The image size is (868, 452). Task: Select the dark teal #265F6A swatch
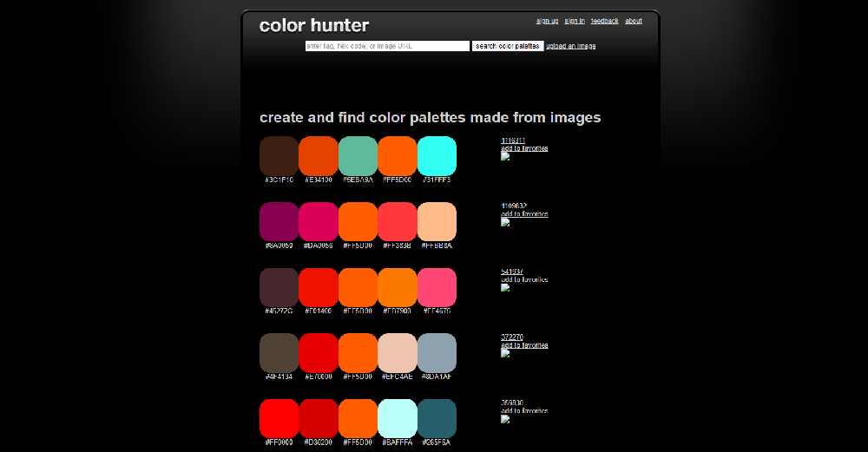point(437,419)
